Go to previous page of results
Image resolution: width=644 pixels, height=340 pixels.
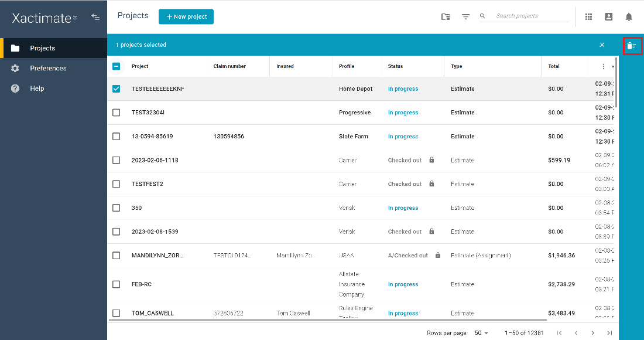pyautogui.click(x=576, y=333)
